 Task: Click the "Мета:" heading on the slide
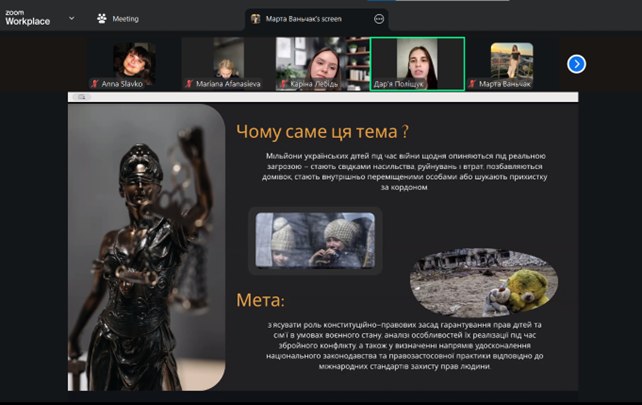click(260, 300)
